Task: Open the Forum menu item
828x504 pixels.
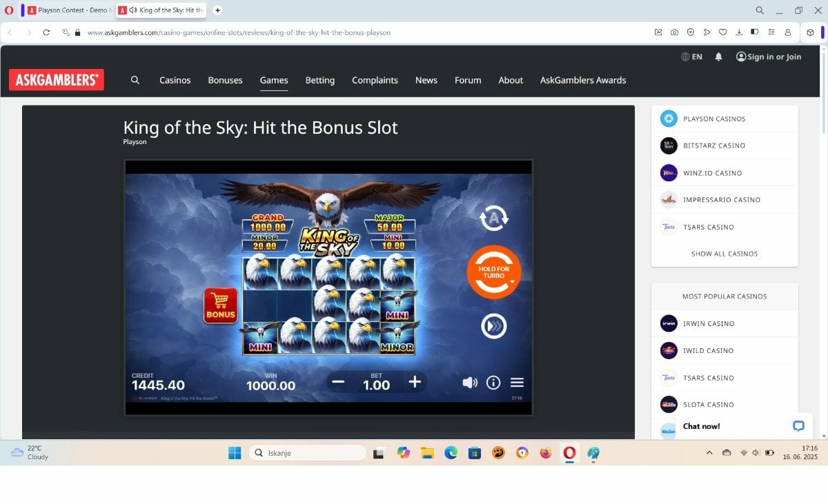Action: click(x=468, y=80)
